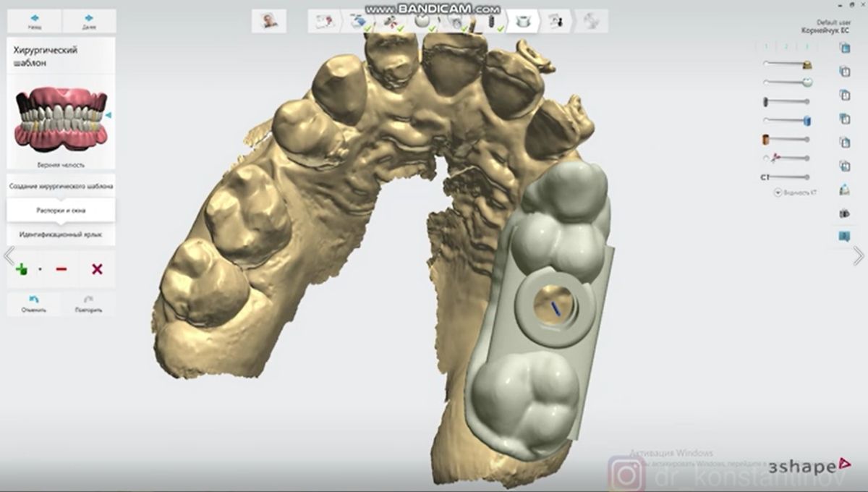Collapse the left panel using the chevron arrow
Screen dimensions: 868x492
click(x=8, y=255)
